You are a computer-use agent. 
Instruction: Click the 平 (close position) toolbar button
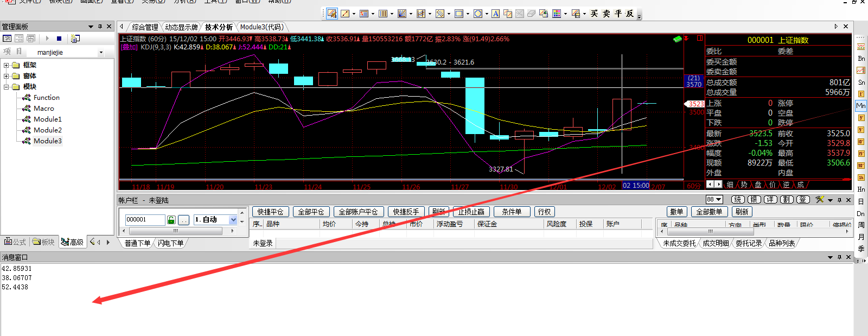coord(618,14)
